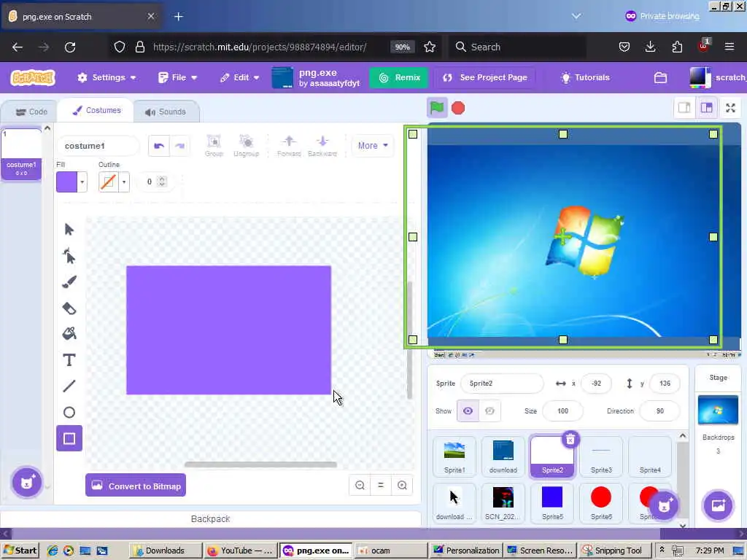This screenshot has width=747, height=560.
Task: Click the Choose a Costume button
Action: click(27, 483)
